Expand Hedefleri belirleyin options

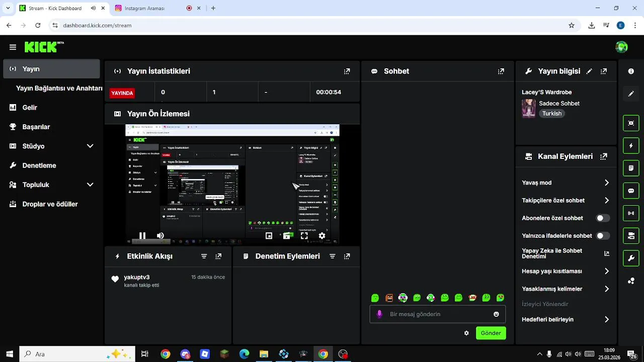pyautogui.click(x=566, y=320)
